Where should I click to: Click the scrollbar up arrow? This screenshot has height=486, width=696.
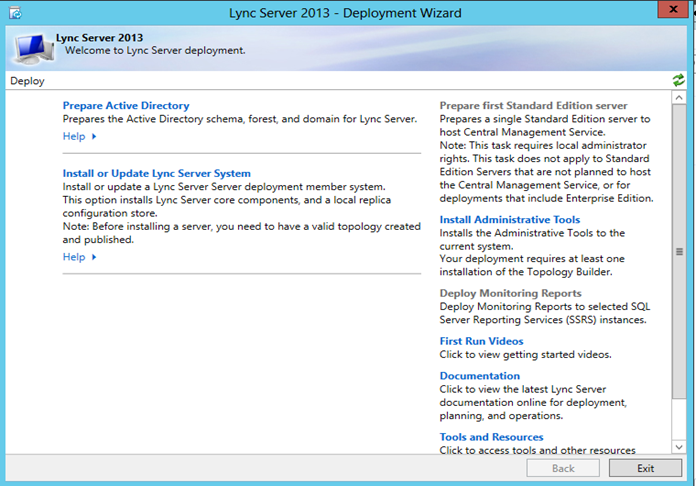click(x=679, y=98)
